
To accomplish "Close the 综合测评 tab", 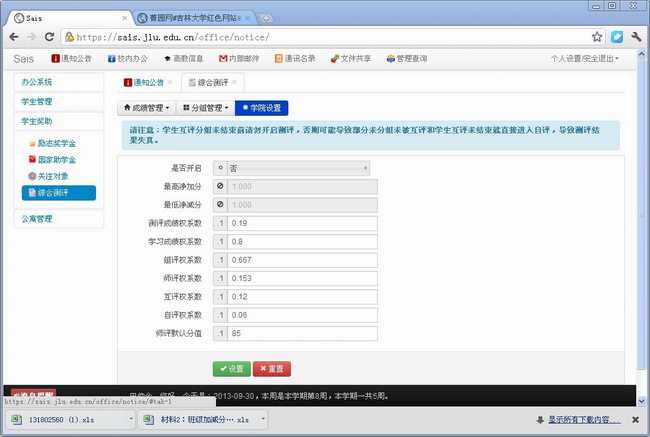I will click(x=236, y=83).
